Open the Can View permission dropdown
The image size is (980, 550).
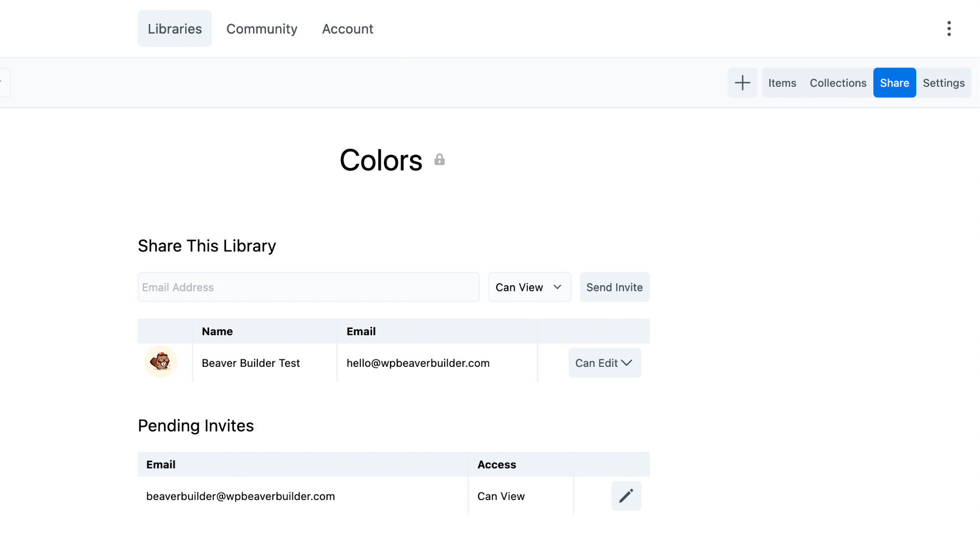(529, 287)
